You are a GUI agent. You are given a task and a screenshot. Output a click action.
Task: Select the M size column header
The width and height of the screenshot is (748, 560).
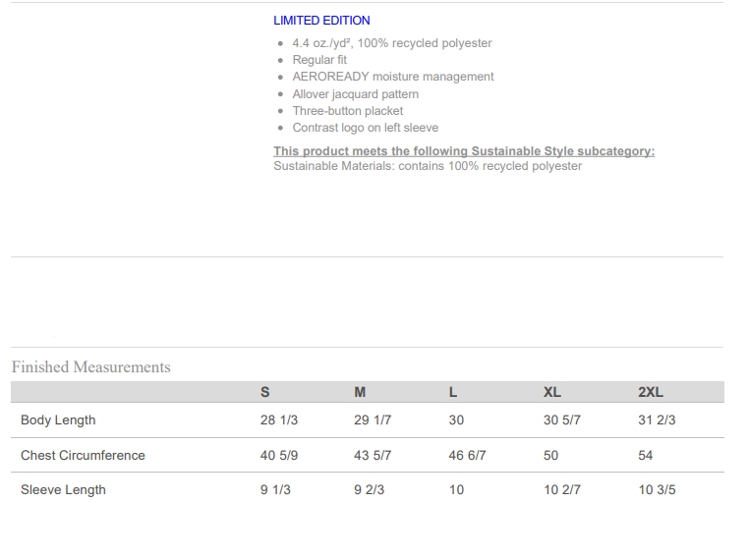(360, 392)
